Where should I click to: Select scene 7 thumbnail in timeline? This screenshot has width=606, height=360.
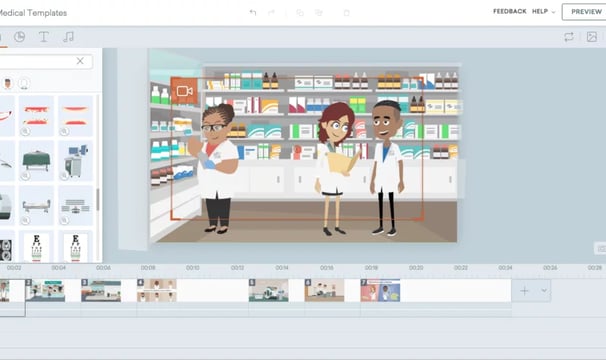(x=380, y=290)
